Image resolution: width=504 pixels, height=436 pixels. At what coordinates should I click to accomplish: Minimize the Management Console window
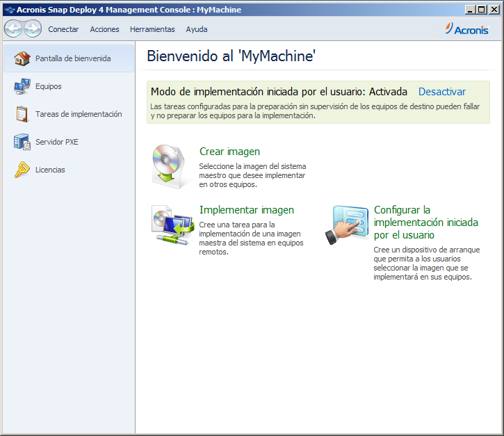(x=470, y=10)
